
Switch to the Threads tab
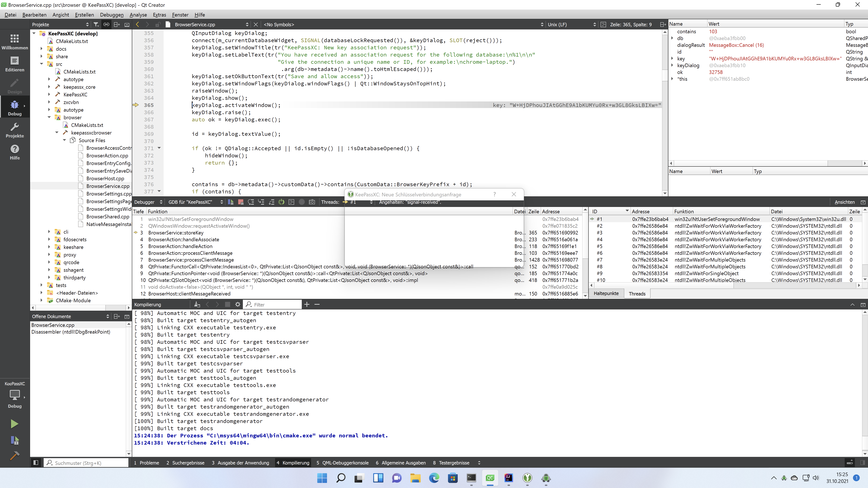pos(637,293)
